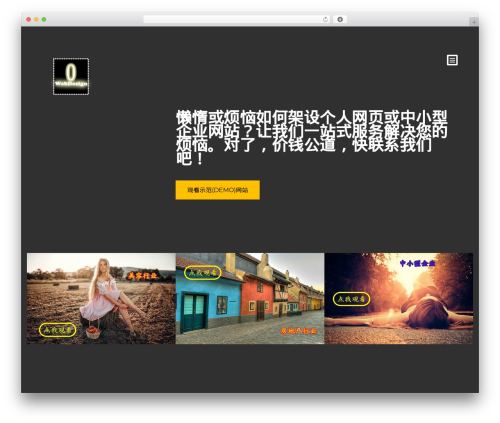Click the 0 WebDesign logo

(71, 76)
